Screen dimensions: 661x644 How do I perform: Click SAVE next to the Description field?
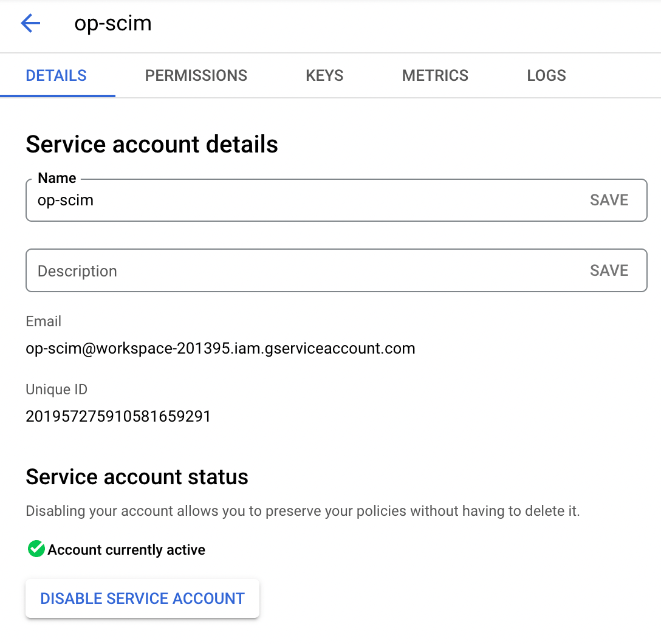tap(609, 270)
